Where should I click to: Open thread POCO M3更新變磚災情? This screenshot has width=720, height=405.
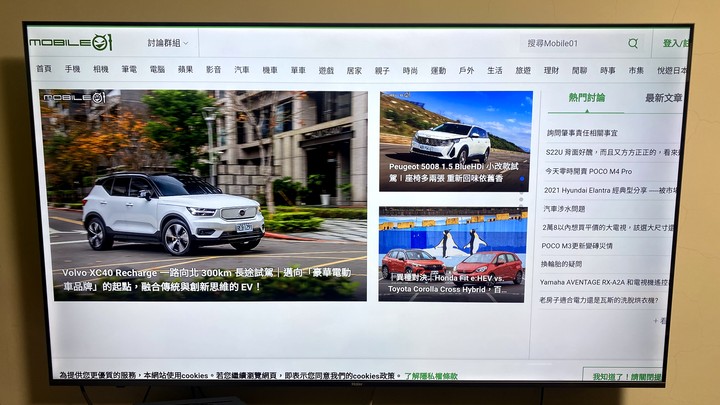pos(577,246)
